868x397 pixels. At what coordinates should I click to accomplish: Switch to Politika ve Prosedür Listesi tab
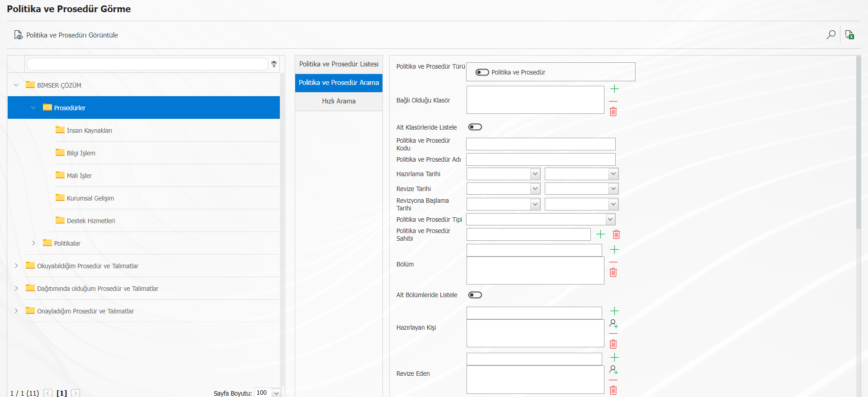click(x=339, y=64)
